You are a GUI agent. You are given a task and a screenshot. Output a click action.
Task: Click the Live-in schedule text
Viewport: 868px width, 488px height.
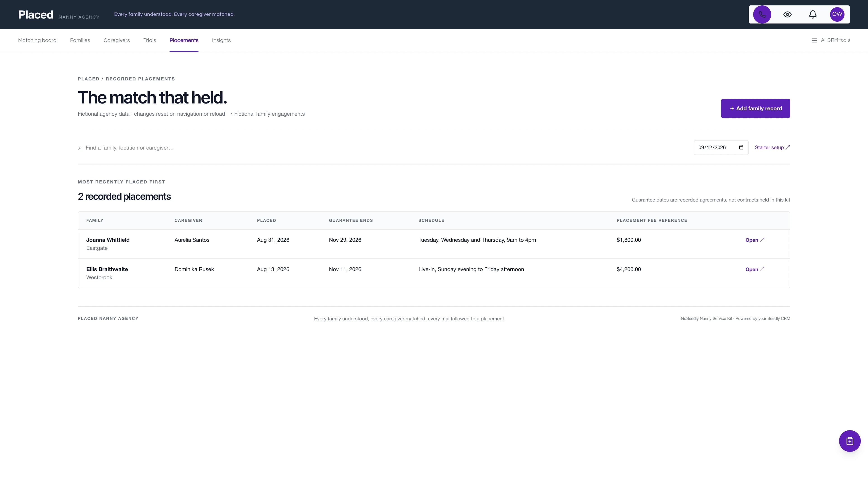pos(471,269)
